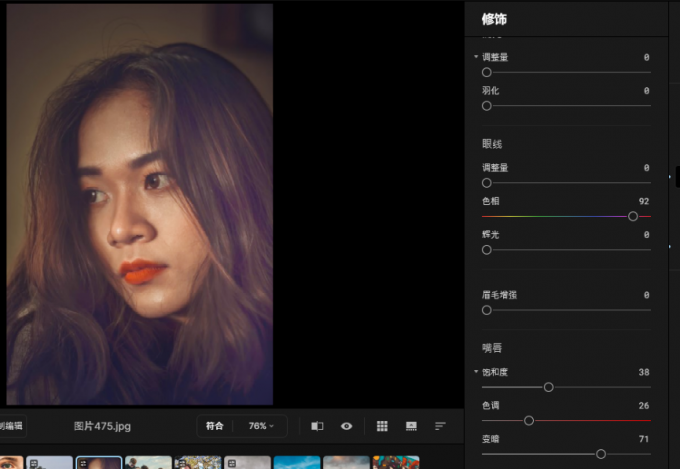Click the 羽化 value 0
Screen dimensions: 680x469
(647, 91)
